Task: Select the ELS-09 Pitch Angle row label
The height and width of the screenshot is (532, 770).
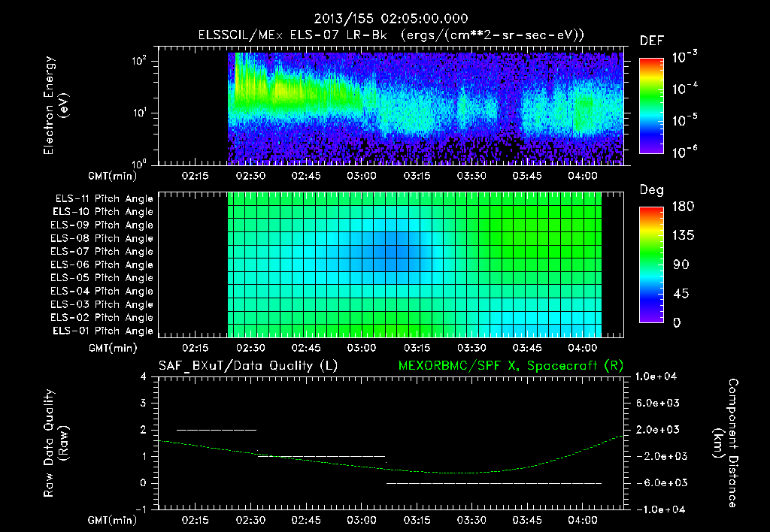Action: point(102,225)
